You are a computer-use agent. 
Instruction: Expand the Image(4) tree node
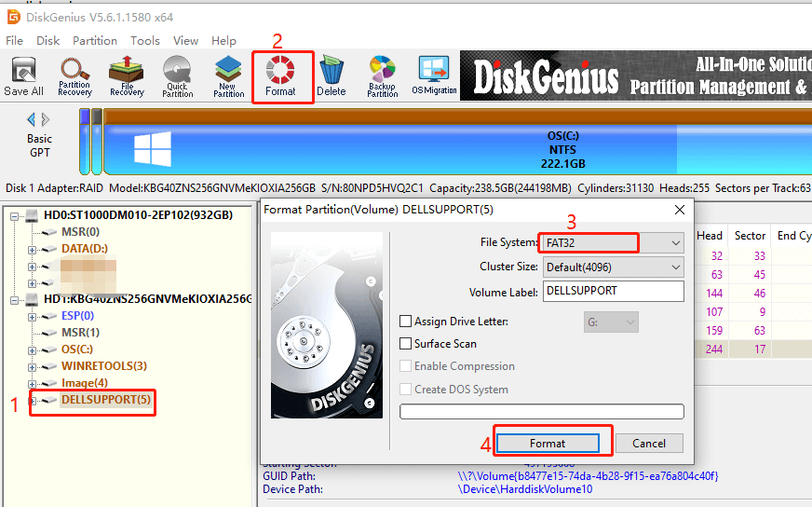pyautogui.click(x=32, y=384)
